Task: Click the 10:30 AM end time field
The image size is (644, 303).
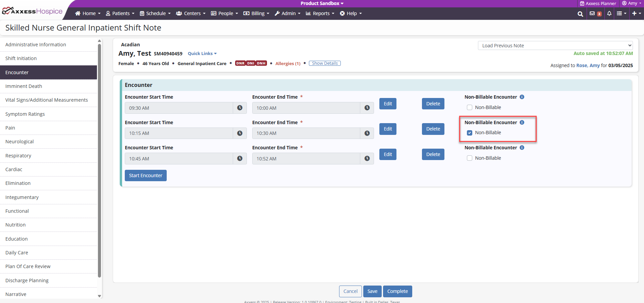Action: point(306,133)
